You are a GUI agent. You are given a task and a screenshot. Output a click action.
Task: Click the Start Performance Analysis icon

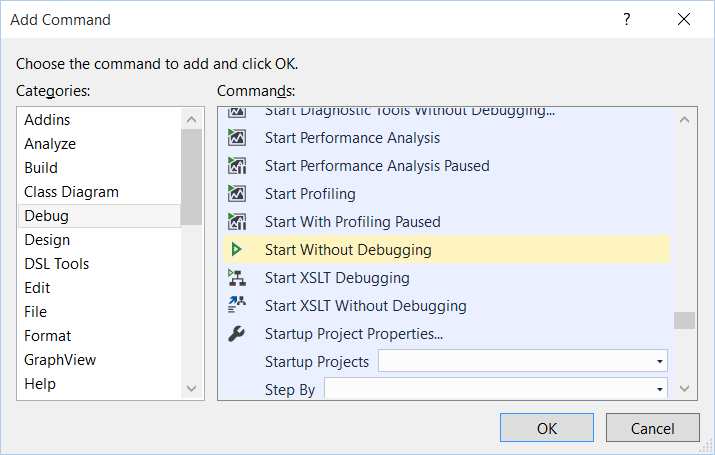(x=237, y=138)
